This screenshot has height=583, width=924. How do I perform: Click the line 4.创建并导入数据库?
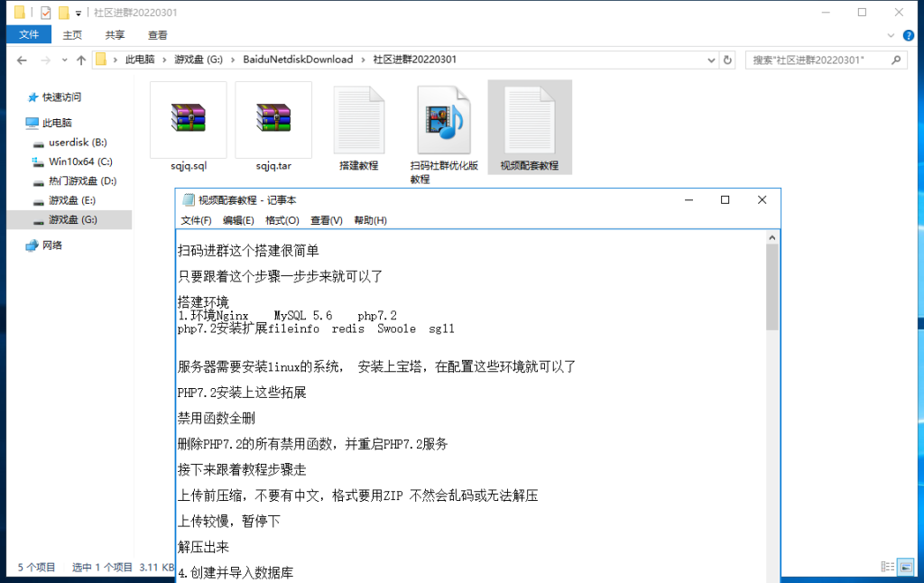point(236,572)
